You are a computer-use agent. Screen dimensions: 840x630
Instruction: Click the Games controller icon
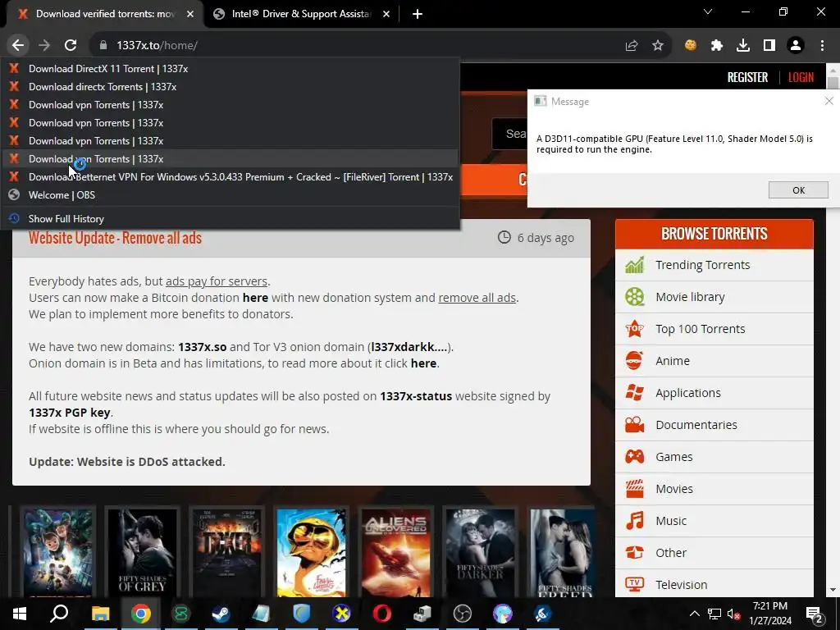tap(634, 456)
